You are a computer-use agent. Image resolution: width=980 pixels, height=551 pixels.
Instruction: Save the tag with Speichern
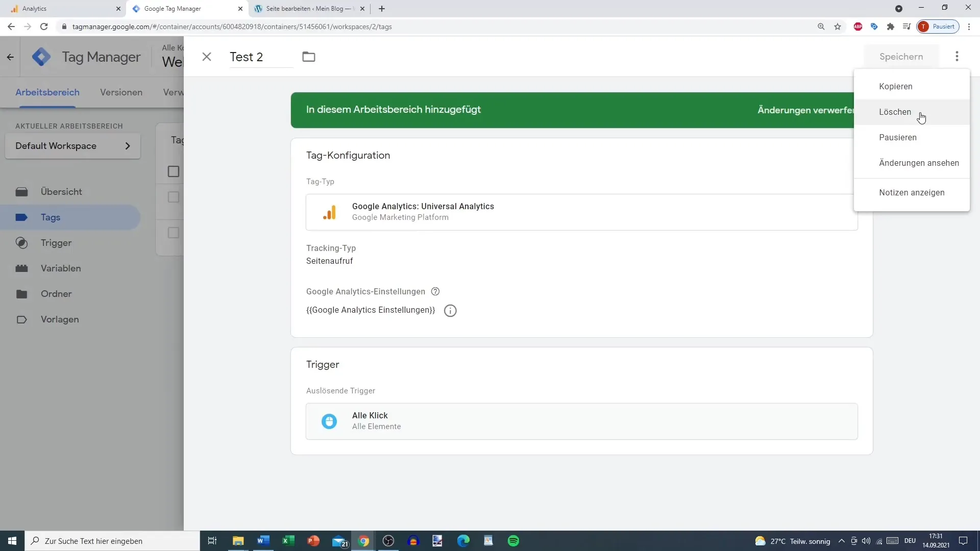tap(901, 57)
